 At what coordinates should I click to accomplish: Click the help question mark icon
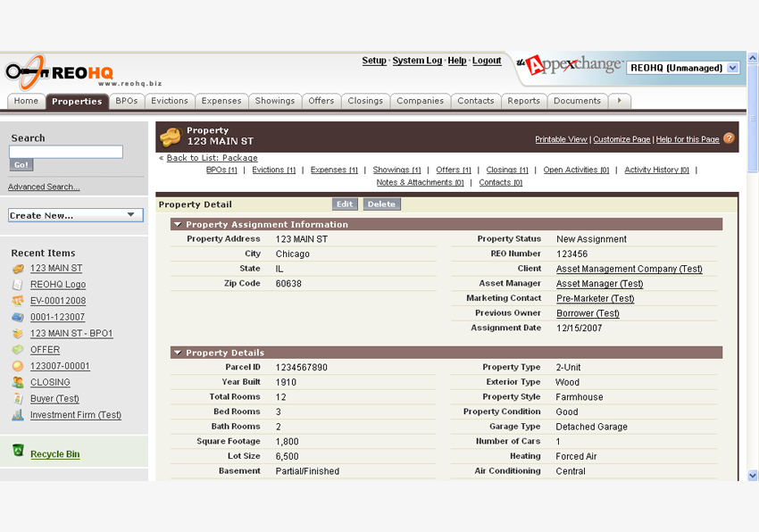click(729, 138)
